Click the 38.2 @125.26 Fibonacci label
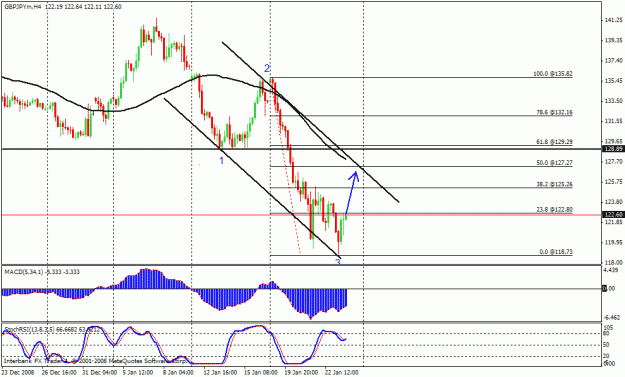The image size is (625, 377). pos(554,185)
